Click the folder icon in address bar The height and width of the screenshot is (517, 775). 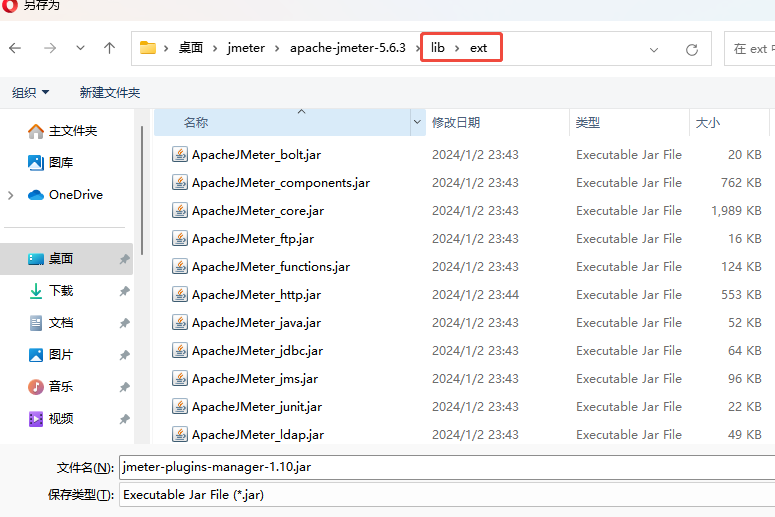(148, 48)
